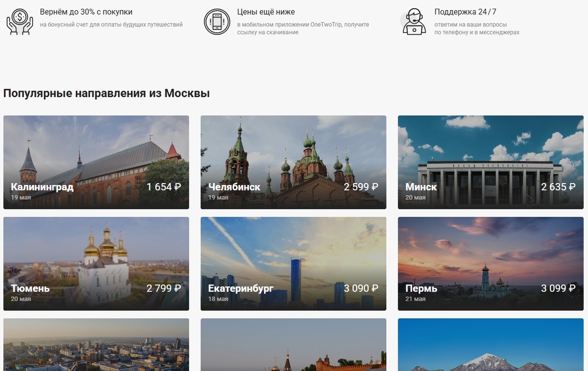The height and width of the screenshot is (371, 588).
Task: Open the Пермь destination card
Action: tap(490, 264)
